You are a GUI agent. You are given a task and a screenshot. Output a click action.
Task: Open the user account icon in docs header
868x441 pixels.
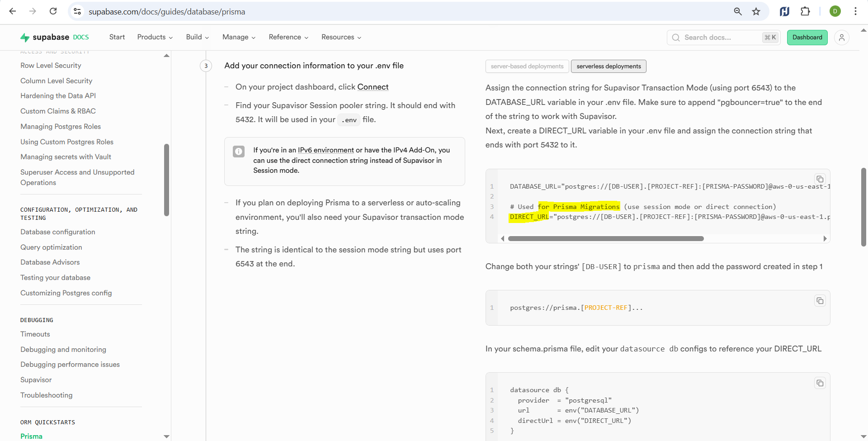(x=842, y=38)
